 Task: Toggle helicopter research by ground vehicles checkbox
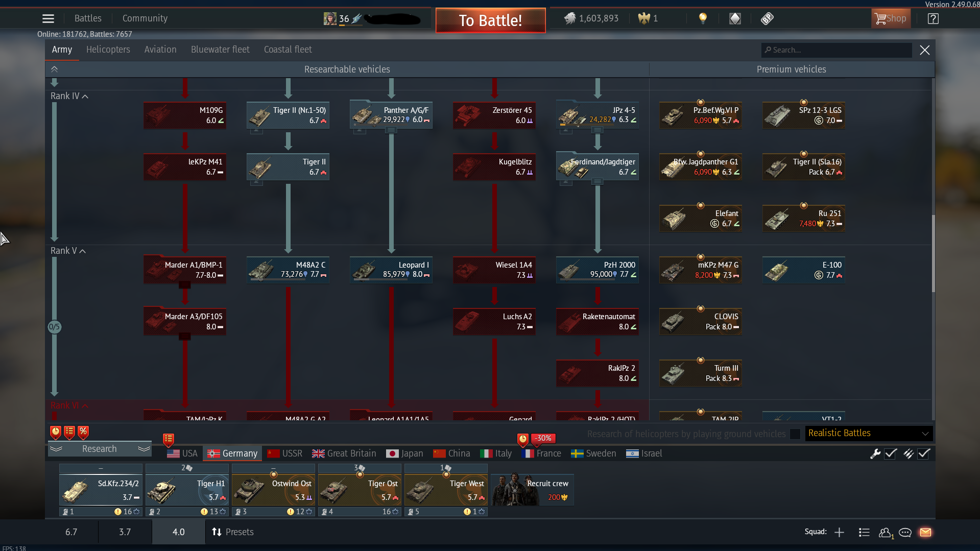pyautogui.click(x=795, y=434)
